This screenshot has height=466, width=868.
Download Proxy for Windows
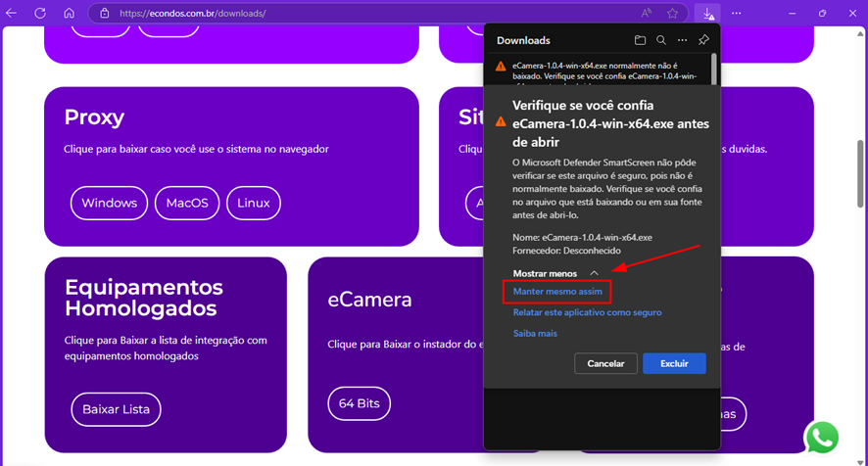[x=109, y=203]
